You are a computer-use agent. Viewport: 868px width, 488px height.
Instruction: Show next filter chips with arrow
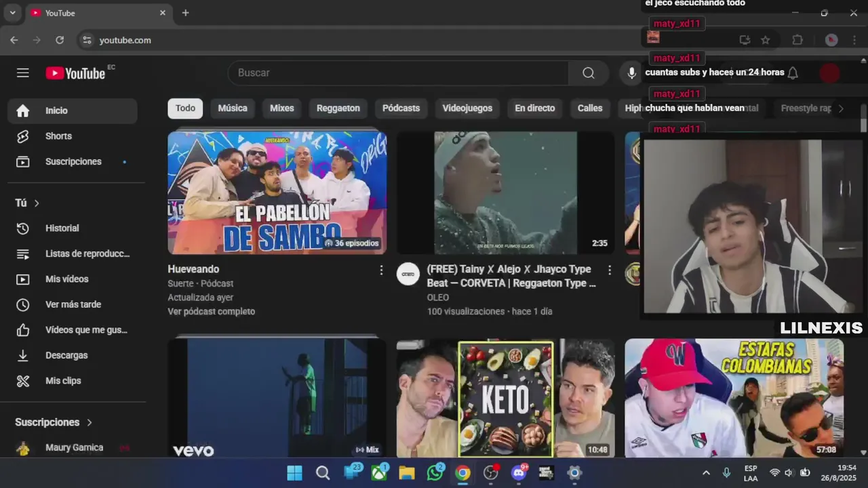click(841, 108)
